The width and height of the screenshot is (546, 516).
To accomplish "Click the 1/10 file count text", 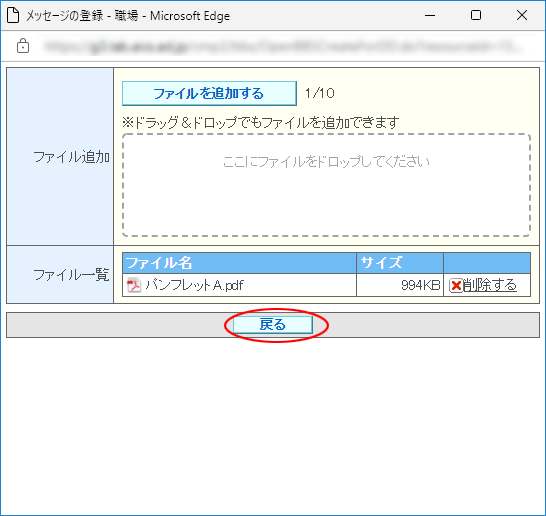I will [320, 93].
